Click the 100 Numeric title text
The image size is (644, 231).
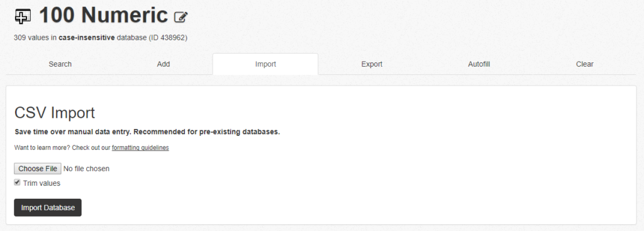click(x=104, y=16)
